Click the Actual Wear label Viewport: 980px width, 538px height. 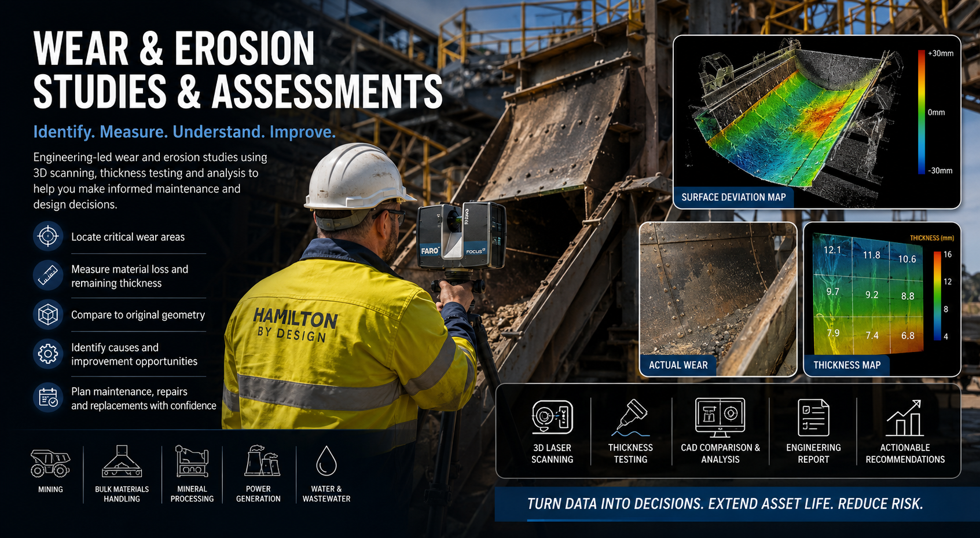[678, 365]
